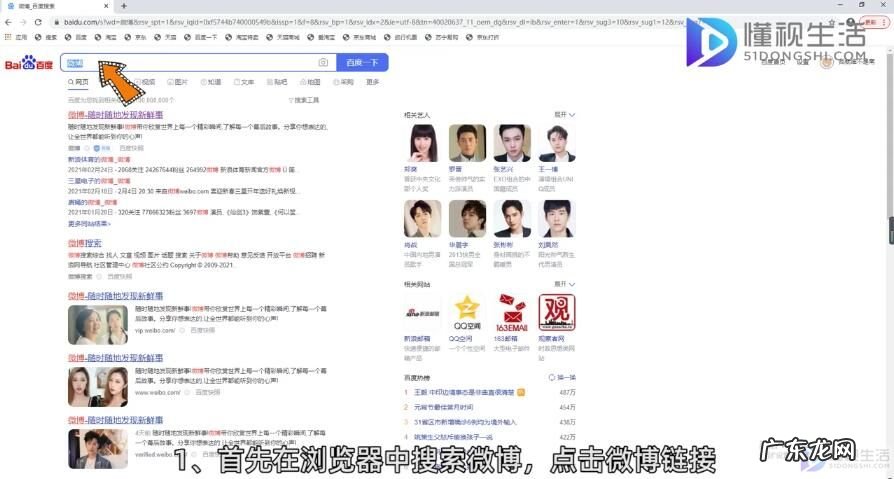
Task: Click the browser forward arrow
Action: (x=23, y=22)
